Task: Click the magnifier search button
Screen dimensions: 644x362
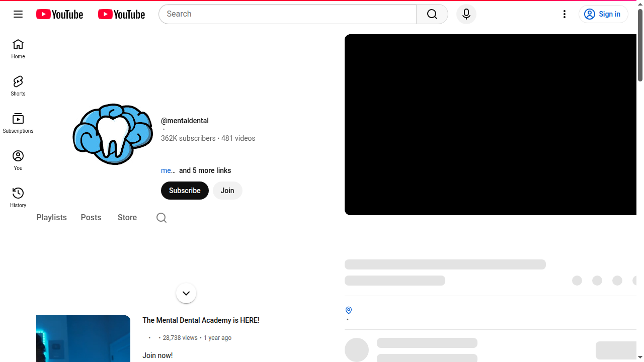Action: point(432,14)
